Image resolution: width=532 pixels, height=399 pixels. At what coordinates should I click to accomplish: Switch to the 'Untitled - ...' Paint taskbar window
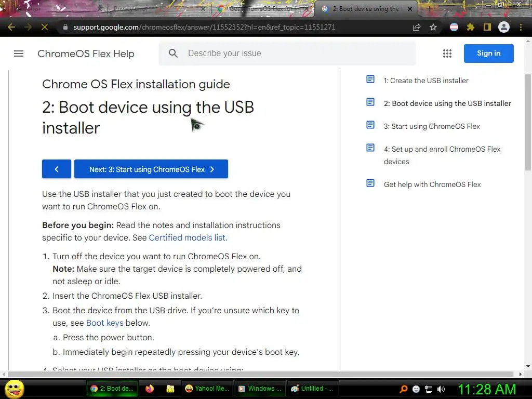pos(313,389)
